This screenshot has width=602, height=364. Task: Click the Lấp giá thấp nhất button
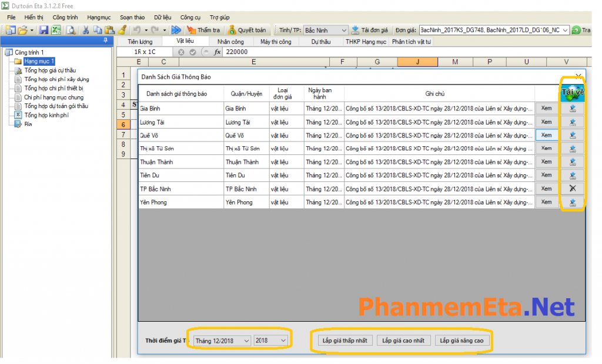coord(345,341)
